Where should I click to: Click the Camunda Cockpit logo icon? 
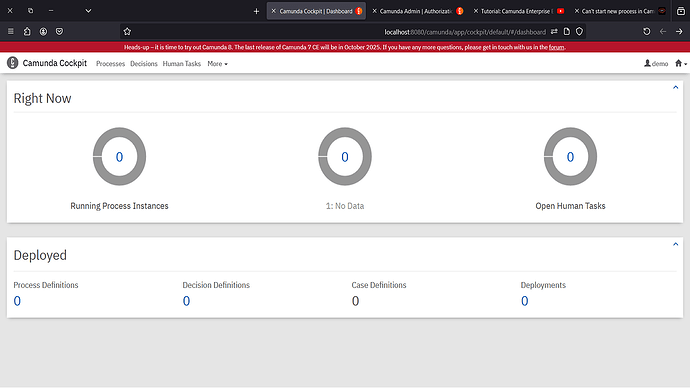12,63
